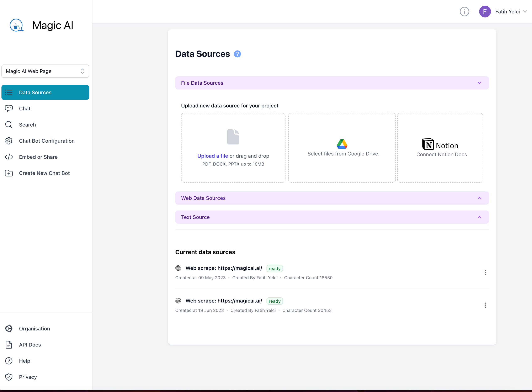
Task: Click the Embed or Share code icon
Action: tap(9, 157)
